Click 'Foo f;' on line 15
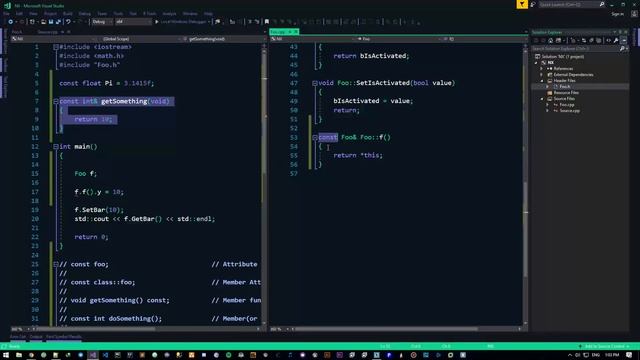The width and height of the screenshot is (640, 360). point(85,174)
